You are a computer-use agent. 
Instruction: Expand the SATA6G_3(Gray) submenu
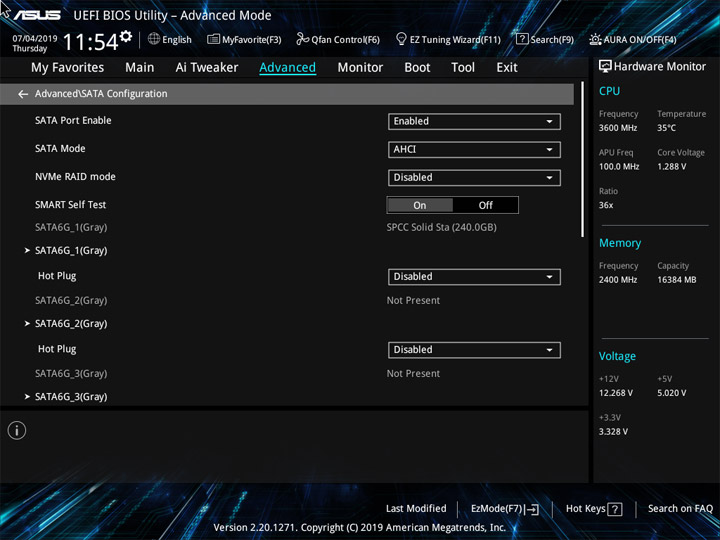point(71,397)
